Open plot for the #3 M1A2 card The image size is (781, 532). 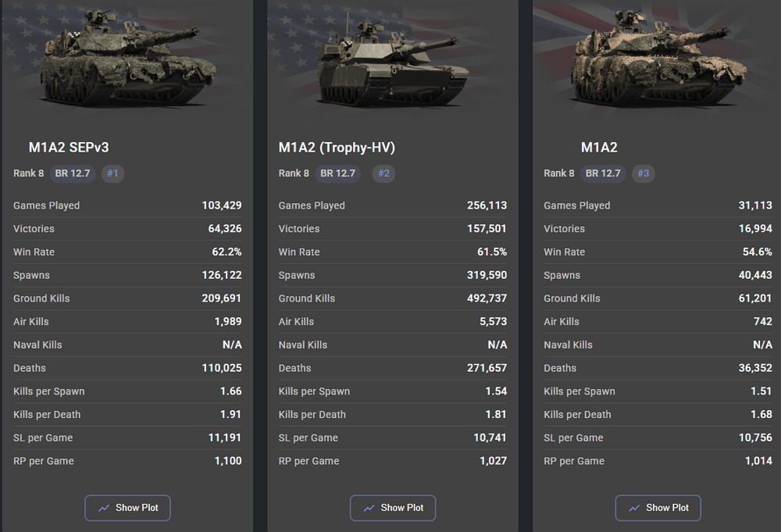[658, 508]
